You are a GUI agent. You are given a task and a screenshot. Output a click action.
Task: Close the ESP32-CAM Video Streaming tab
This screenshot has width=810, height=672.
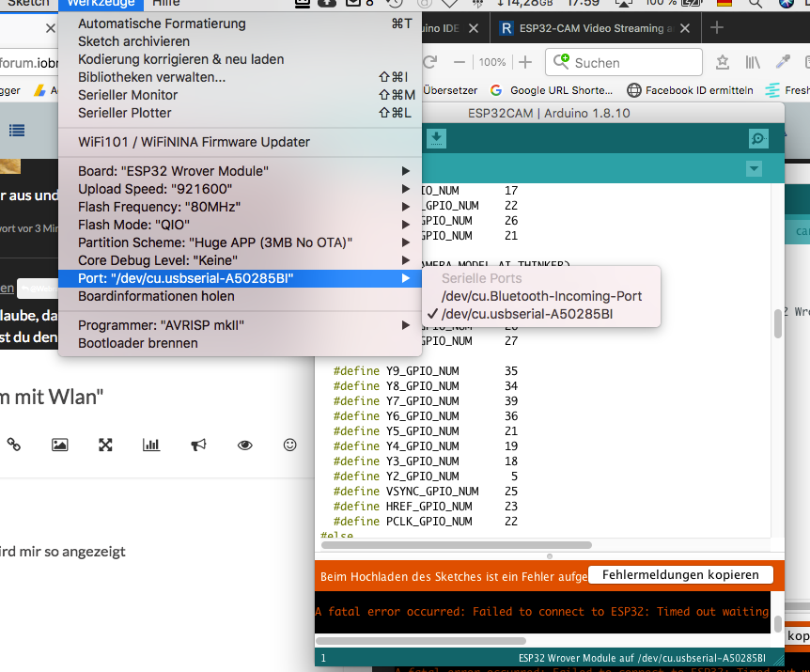coord(685,28)
